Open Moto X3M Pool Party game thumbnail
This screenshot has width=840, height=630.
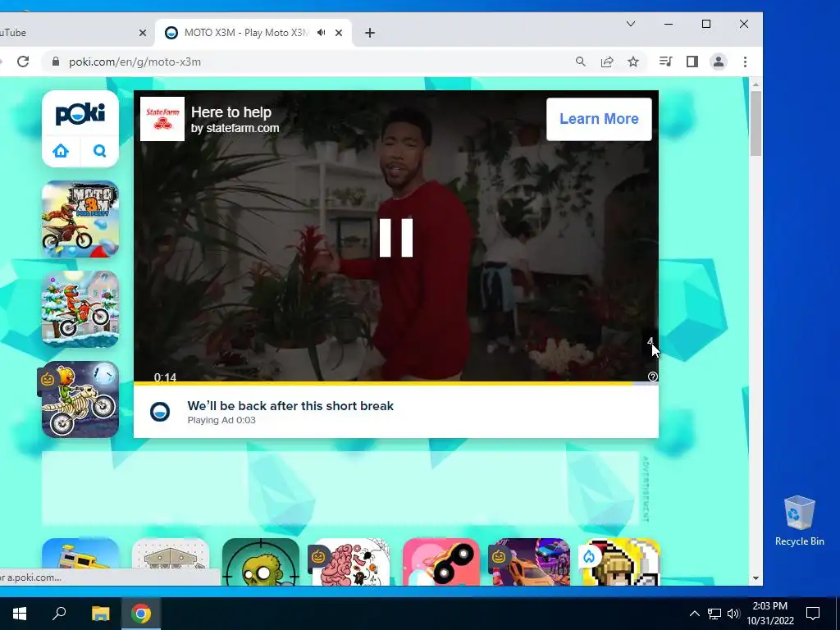pyautogui.click(x=80, y=219)
